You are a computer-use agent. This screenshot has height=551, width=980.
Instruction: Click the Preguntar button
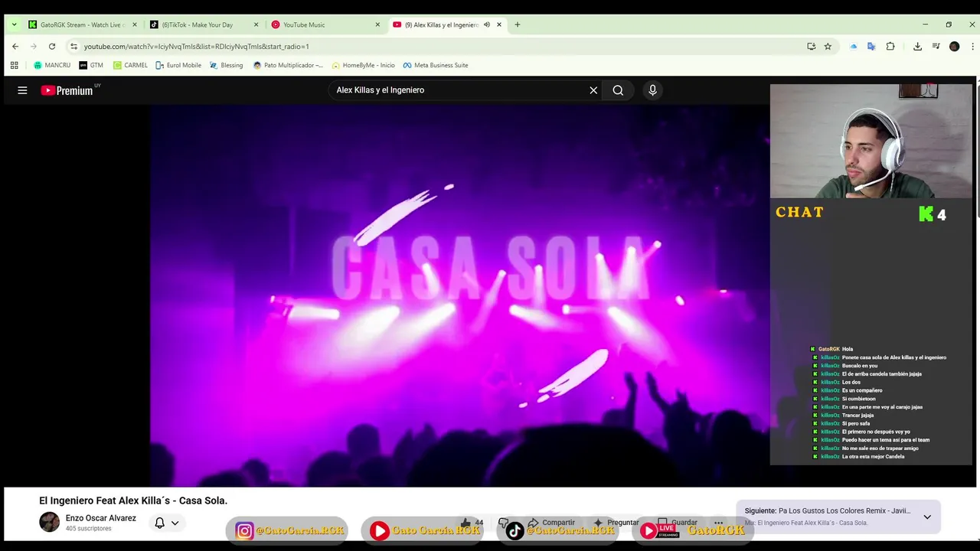616,523
